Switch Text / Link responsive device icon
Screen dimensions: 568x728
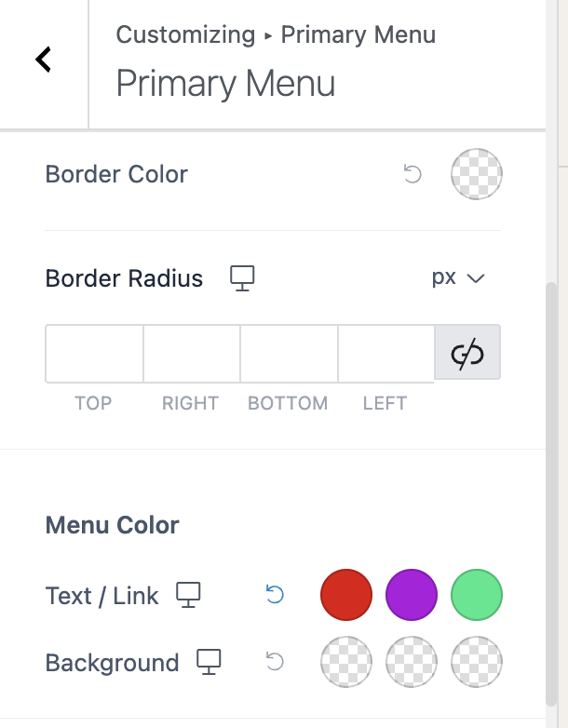pyautogui.click(x=189, y=595)
